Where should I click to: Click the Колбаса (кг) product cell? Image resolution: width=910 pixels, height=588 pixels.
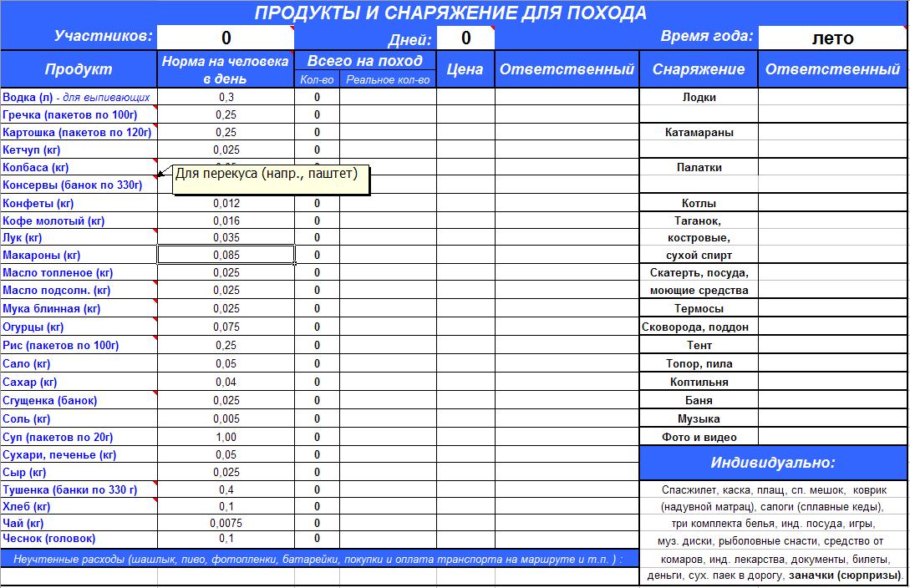coord(79,168)
